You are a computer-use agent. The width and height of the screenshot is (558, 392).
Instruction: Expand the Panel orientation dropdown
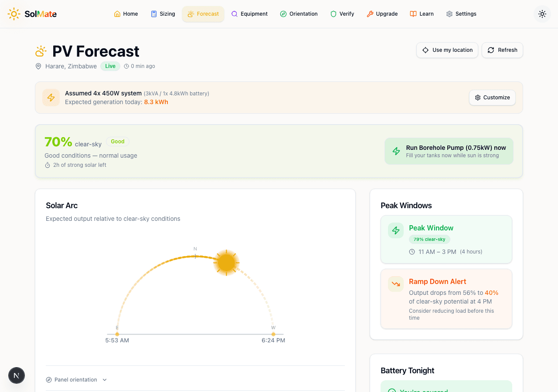[76, 379]
